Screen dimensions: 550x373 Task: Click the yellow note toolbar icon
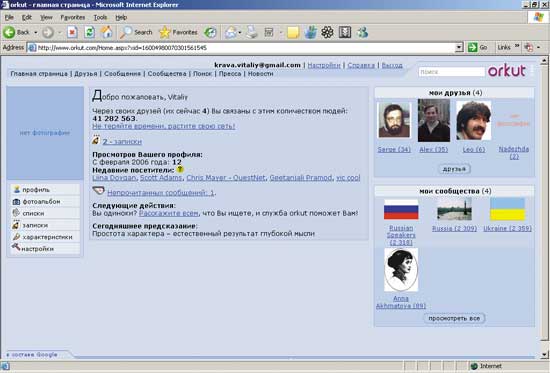(x=293, y=33)
